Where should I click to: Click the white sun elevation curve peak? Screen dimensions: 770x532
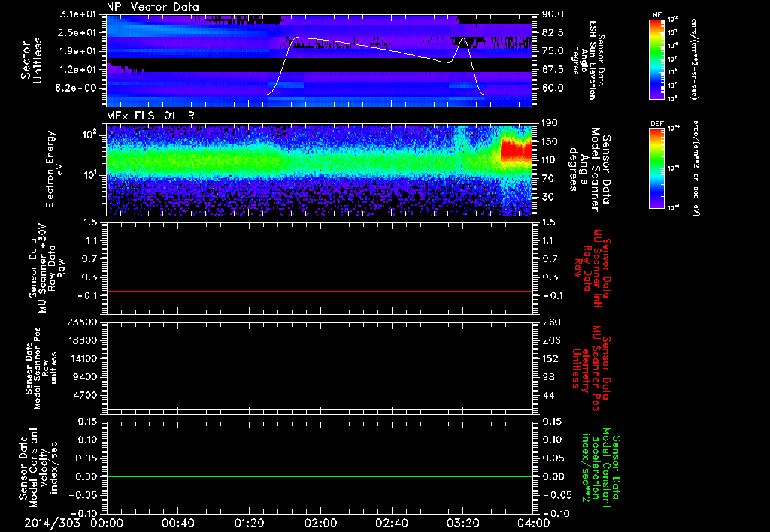click(299, 38)
